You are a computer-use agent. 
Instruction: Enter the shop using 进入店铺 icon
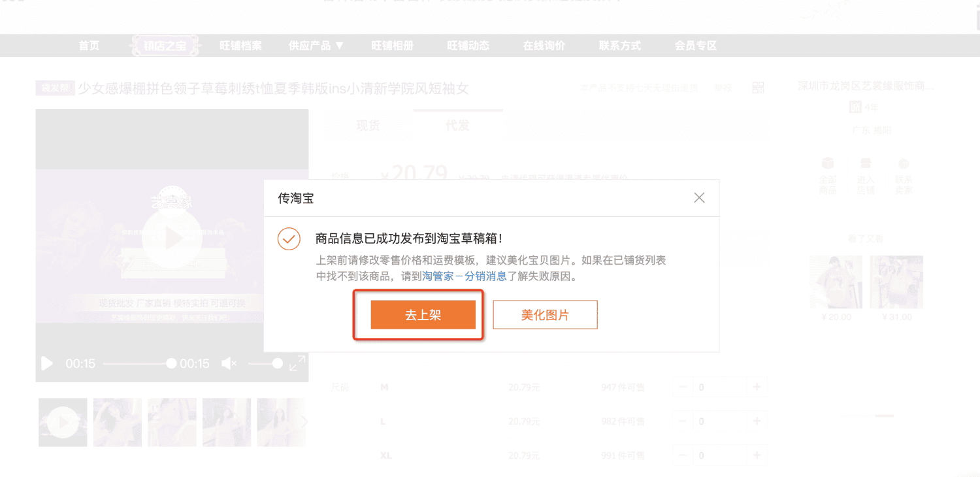(x=866, y=165)
